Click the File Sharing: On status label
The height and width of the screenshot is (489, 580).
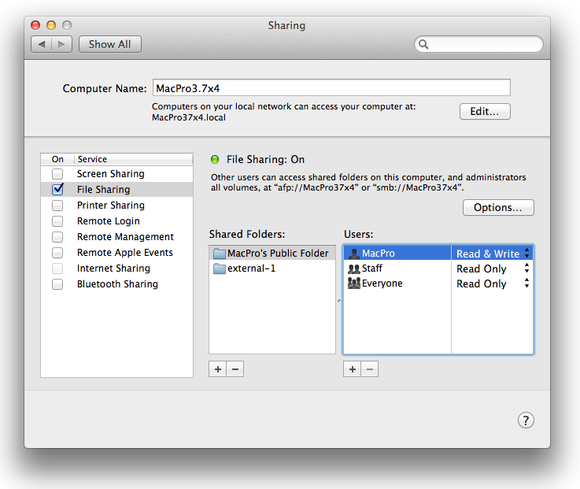265,159
